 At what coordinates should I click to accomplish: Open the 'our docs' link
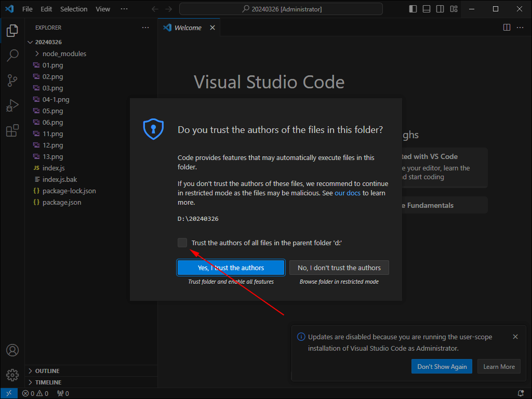(348, 193)
